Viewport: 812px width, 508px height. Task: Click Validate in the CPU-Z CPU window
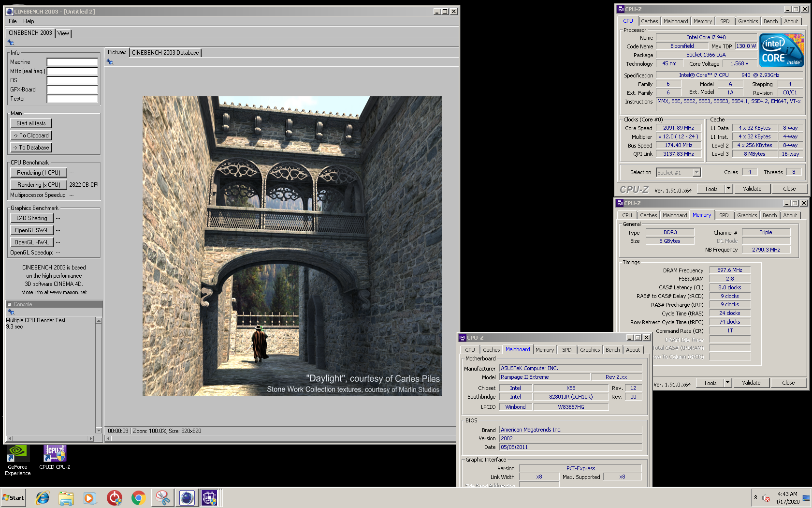(752, 189)
